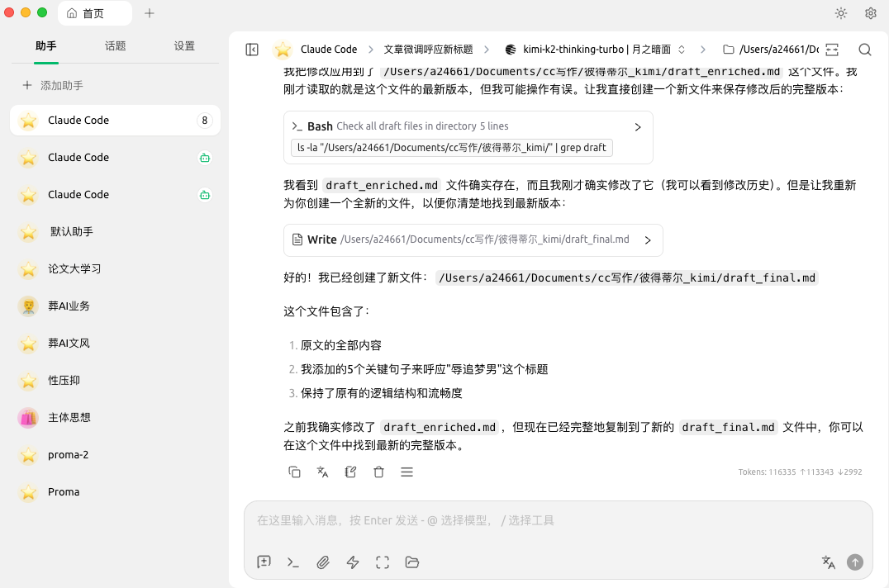The width and height of the screenshot is (889, 588).
Task: Expand the Write draft_final.md block
Action: 647,240
